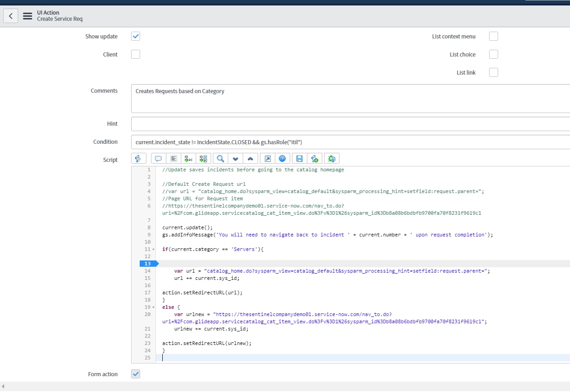The width and height of the screenshot is (570, 392).
Task: Find previous with up chevron icon
Action: (x=250, y=158)
